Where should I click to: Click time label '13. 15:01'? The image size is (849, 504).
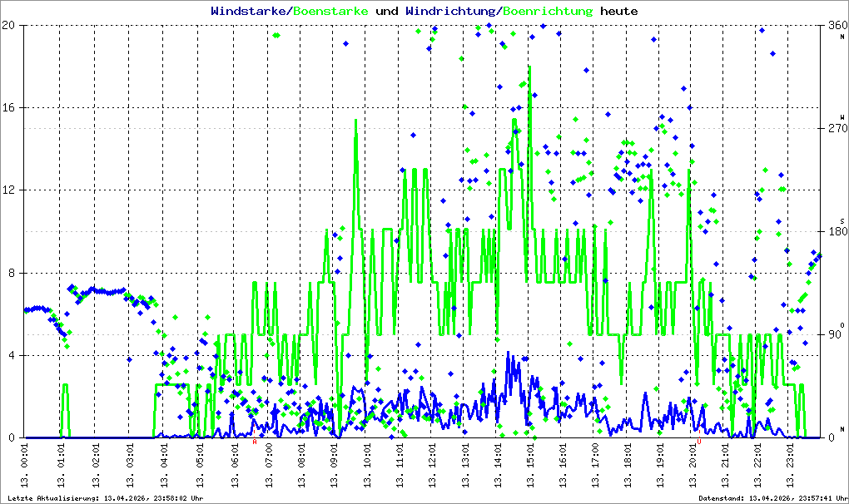pos(530,465)
